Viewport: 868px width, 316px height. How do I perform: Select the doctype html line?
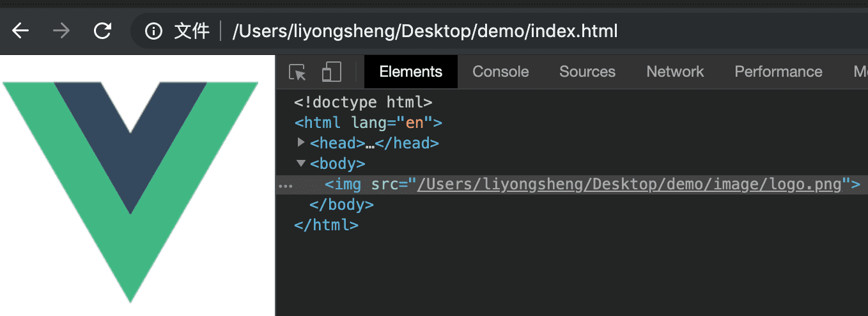coord(363,102)
